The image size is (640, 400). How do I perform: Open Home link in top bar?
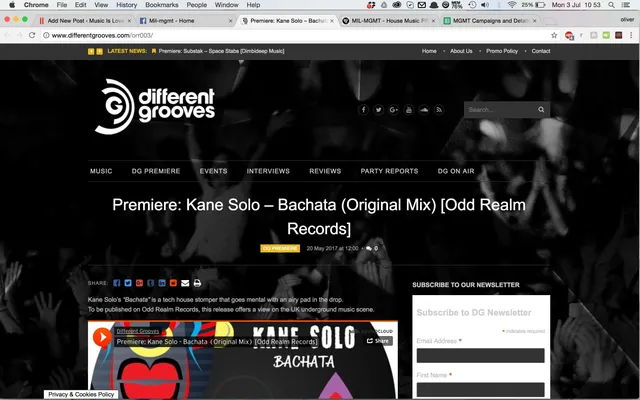[x=429, y=51]
